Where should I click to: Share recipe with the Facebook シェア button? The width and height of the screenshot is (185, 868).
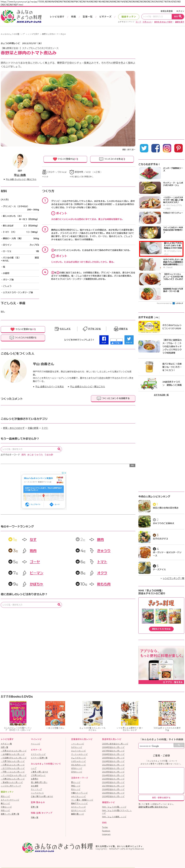[x=104, y=340]
